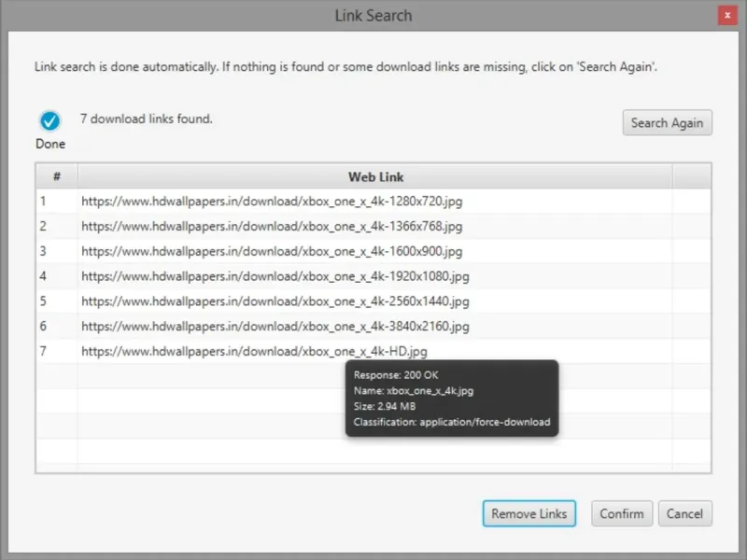Image resolution: width=747 pixels, height=560 pixels.
Task: Click the # column header
Action: click(x=57, y=176)
